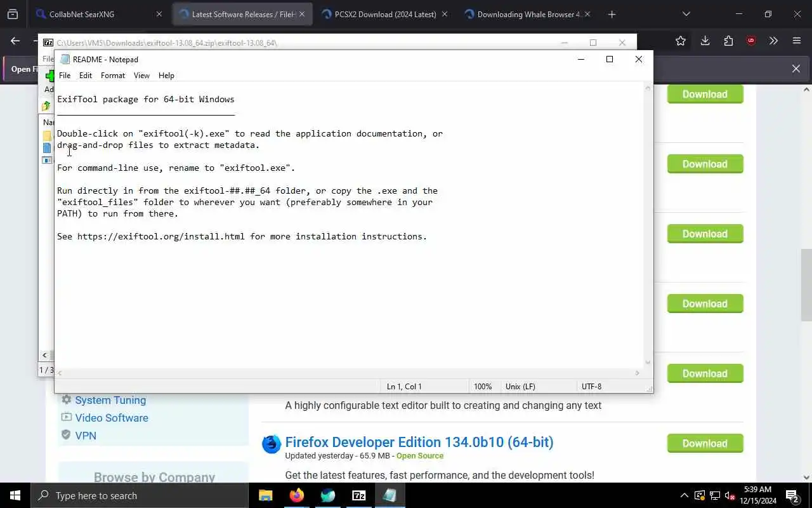Click the Notepad taskbar icon
The image size is (812, 508).
[390, 495]
